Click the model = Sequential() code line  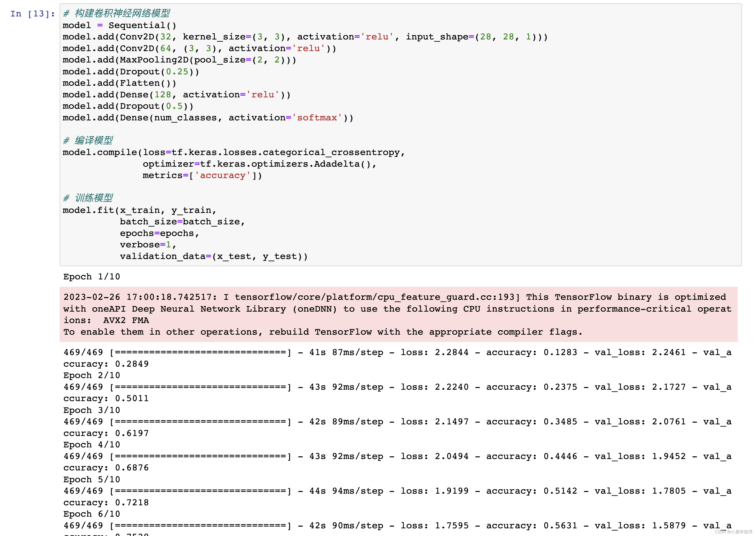119,25
